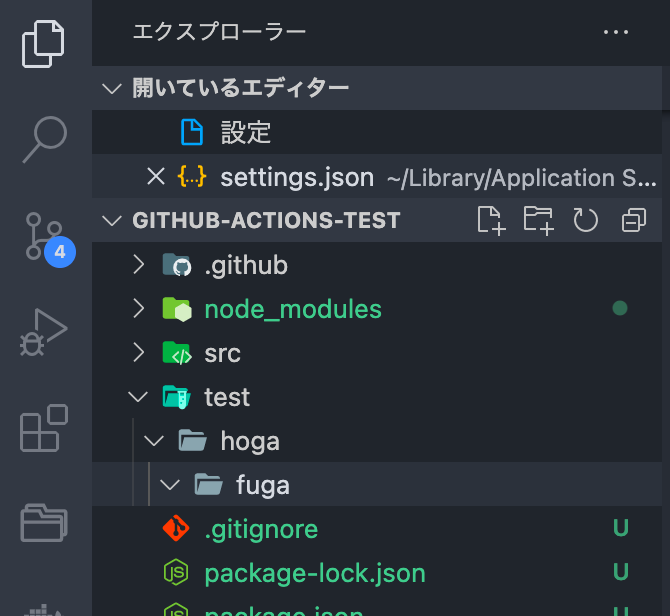Image resolution: width=670 pixels, height=616 pixels.
Task: Open the Docker view icon
Action: coord(43,610)
